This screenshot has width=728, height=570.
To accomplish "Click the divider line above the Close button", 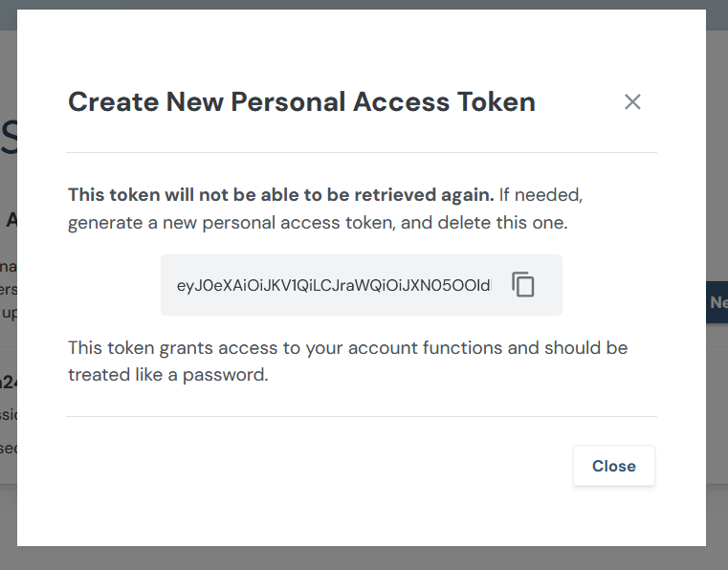I will click(362, 416).
